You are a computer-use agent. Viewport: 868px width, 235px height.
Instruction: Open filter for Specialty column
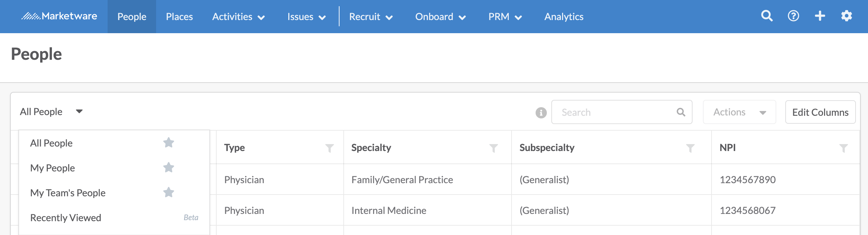(494, 148)
